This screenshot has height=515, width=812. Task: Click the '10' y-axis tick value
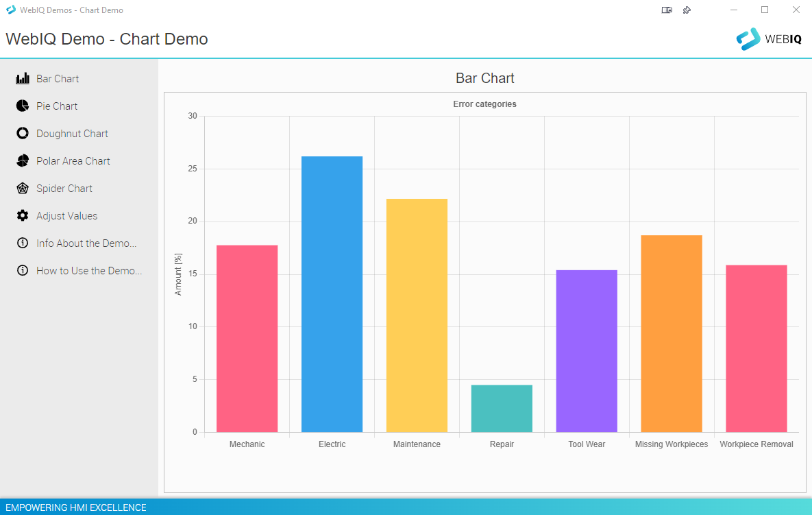pyautogui.click(x=193, y=326)
